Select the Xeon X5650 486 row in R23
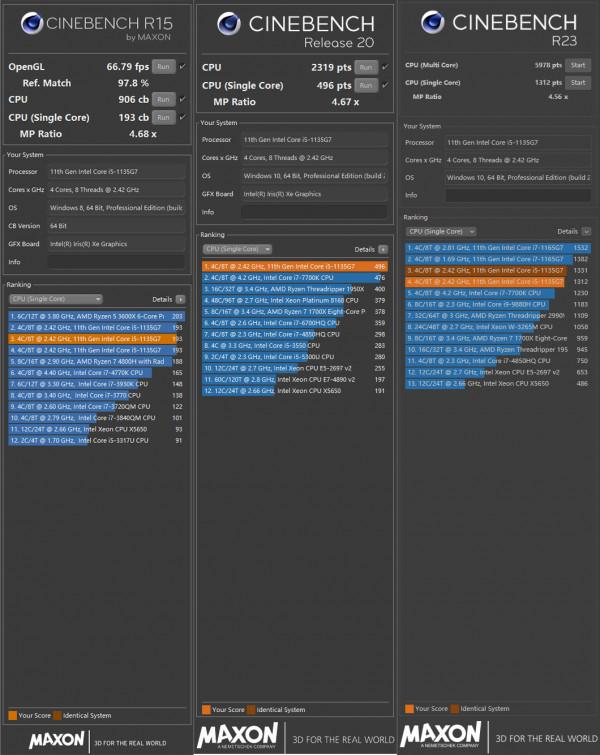Viewport: 600px width, 755px height. (x=498, y=384)
